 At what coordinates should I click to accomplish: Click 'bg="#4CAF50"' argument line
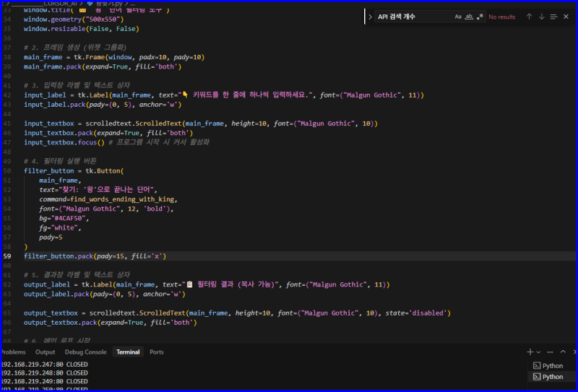tap(64, 219)
